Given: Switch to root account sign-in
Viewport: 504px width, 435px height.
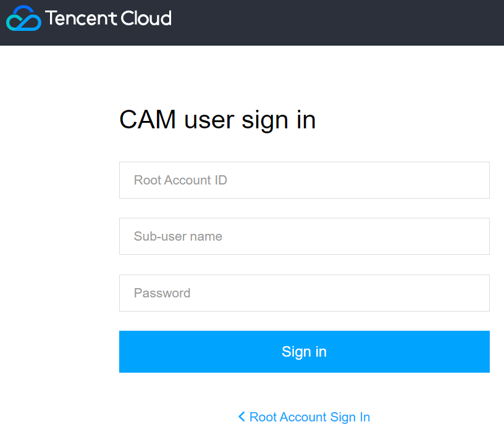Looking at the screenshot, I should pyautogui.click(x=309, y=417).
